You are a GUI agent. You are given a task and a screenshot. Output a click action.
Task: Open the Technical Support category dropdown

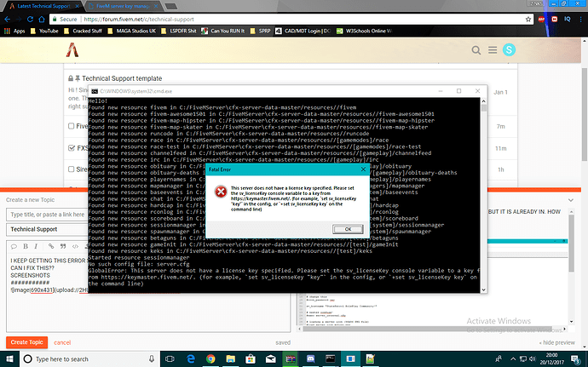pos(47,229)
